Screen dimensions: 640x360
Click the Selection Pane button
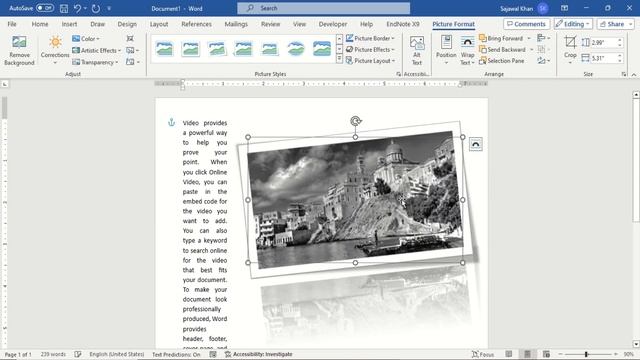coord(501,61)
